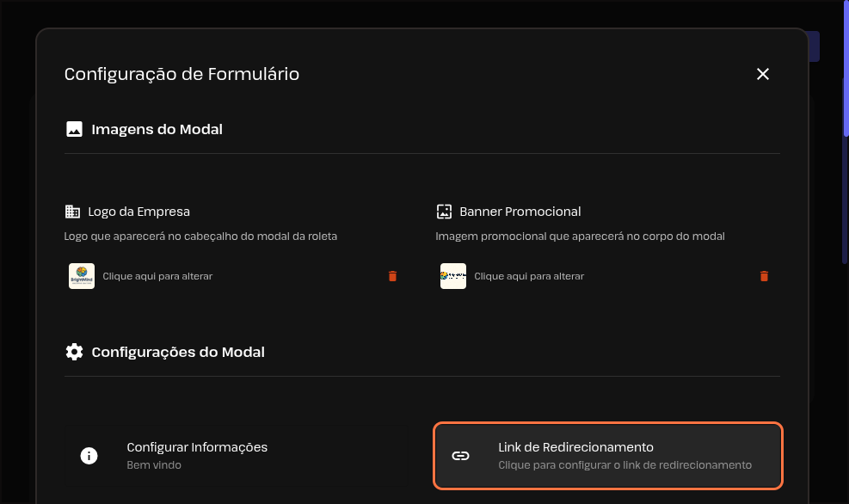Close the Configuração de Formulário dialog
Image resolution: width=849 pixels, height=504 pixels.
[x=762, y=74]
